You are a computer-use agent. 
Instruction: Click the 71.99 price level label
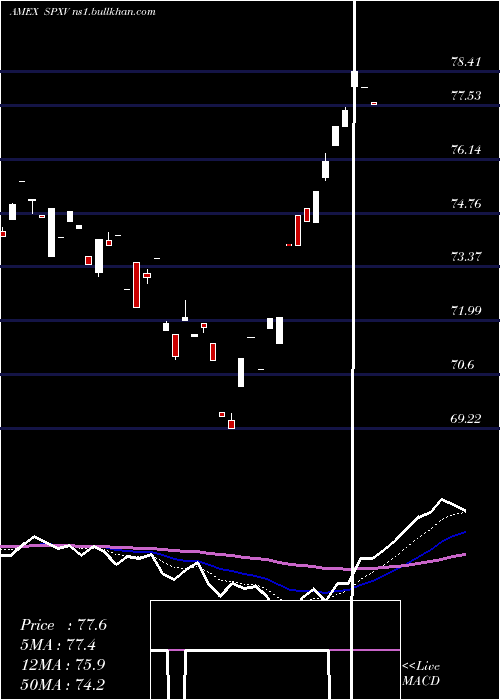click(x=466, y=310)
